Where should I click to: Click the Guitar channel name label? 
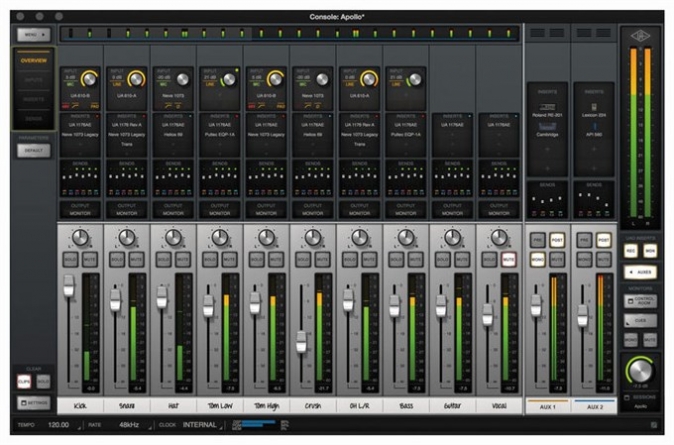[x=452, y=405]
